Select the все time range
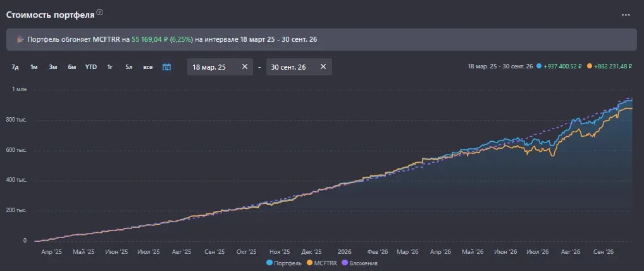Screen dimensions: 644x271 (148, 67)
